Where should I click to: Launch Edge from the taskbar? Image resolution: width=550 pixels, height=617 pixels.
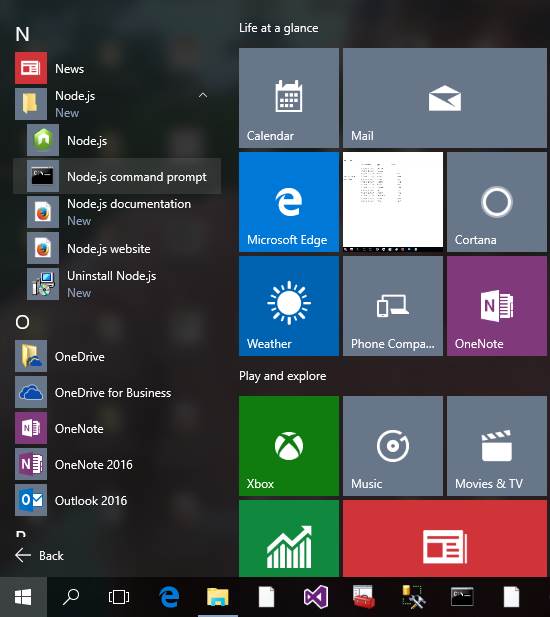pos(169,597)
